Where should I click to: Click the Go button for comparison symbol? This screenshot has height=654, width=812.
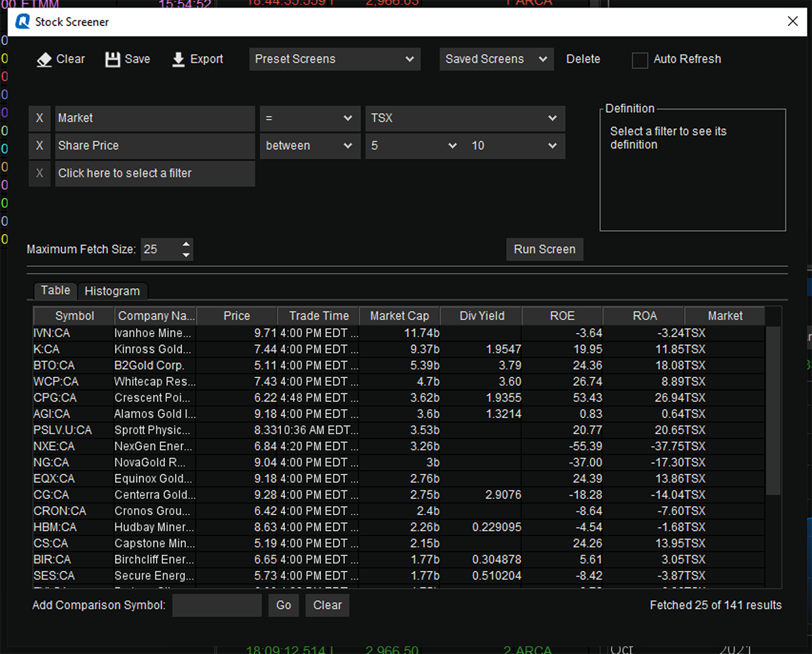coord(284,605)
